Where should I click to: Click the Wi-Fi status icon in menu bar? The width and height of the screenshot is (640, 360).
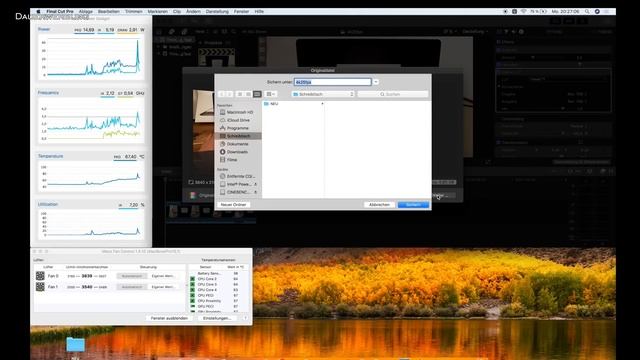click(x=523, y=11)
